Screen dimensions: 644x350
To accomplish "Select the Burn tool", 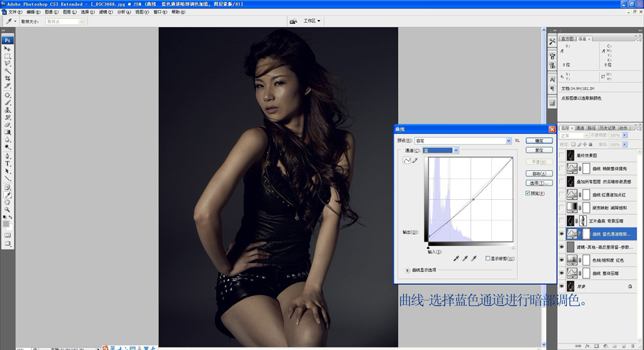I will (x=7, y=147).
